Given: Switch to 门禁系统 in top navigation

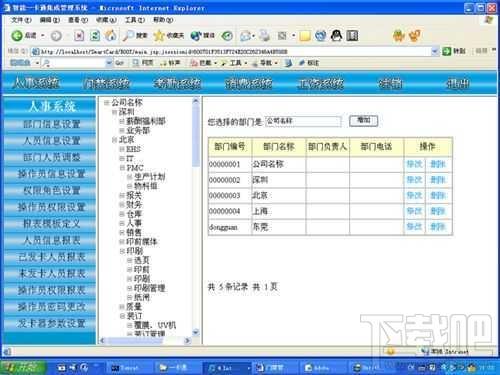Looking at the screenshot, I should (106, 83).
